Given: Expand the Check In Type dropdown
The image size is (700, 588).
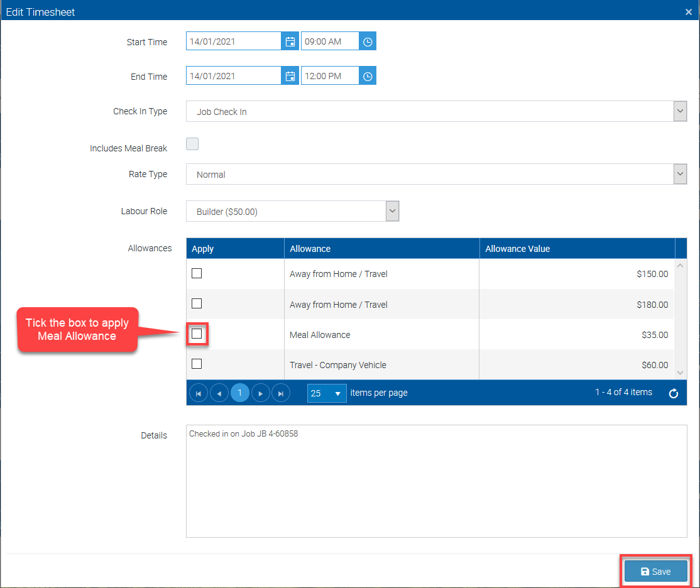Looking at the screenshot, I should point(680,111).
